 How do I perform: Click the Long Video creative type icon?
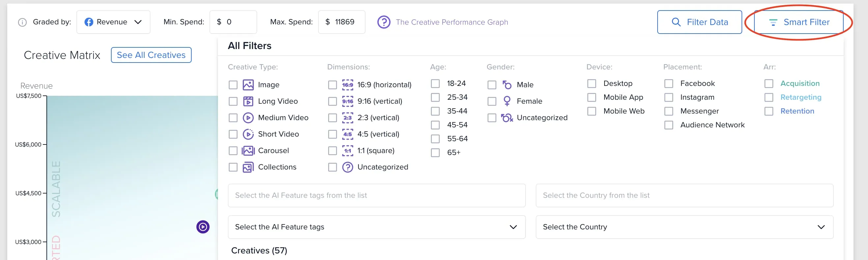tap(248, 101)
